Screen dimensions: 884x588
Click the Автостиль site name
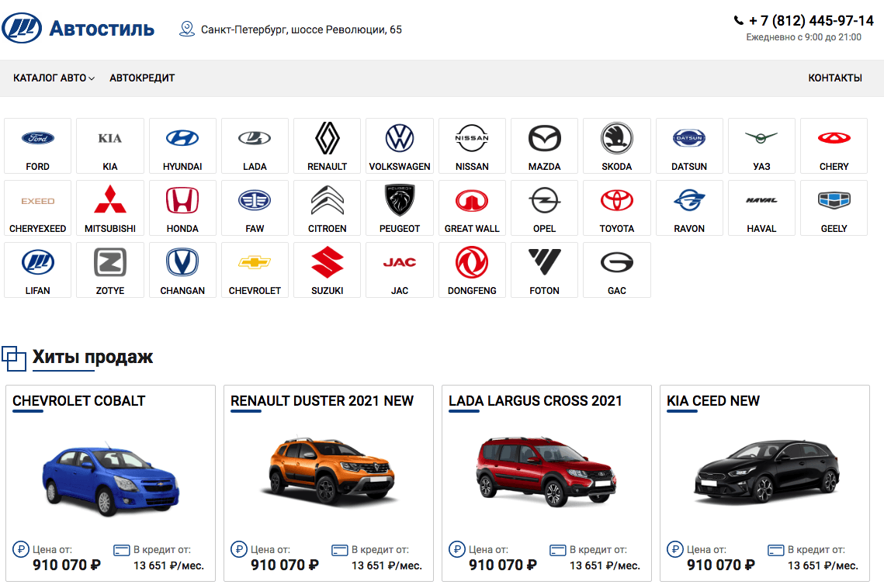[102, 28]
